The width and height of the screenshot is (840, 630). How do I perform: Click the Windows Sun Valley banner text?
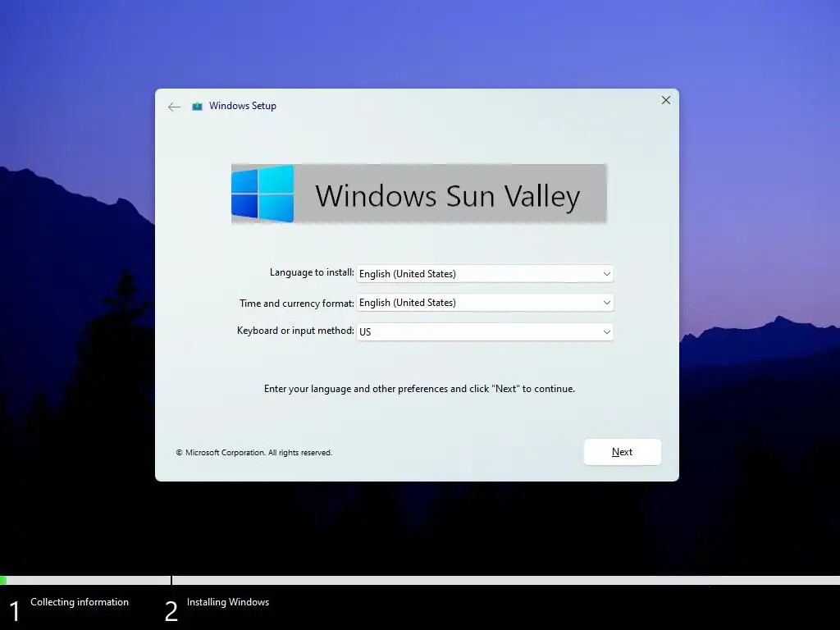[447, 195]
